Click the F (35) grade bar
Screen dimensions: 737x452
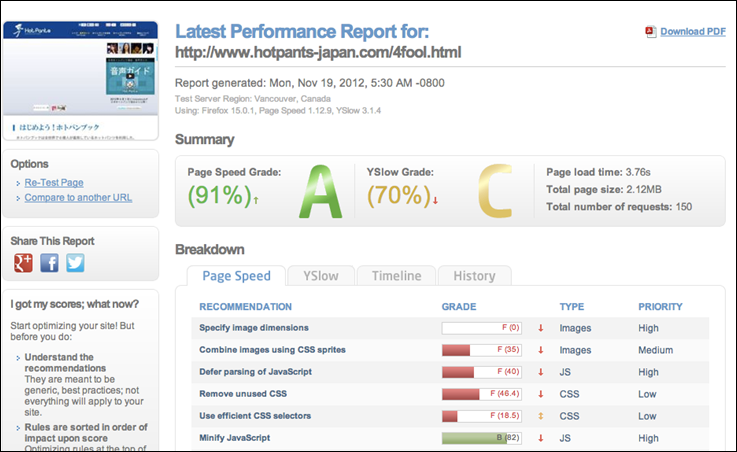click(x=481, y=350)
